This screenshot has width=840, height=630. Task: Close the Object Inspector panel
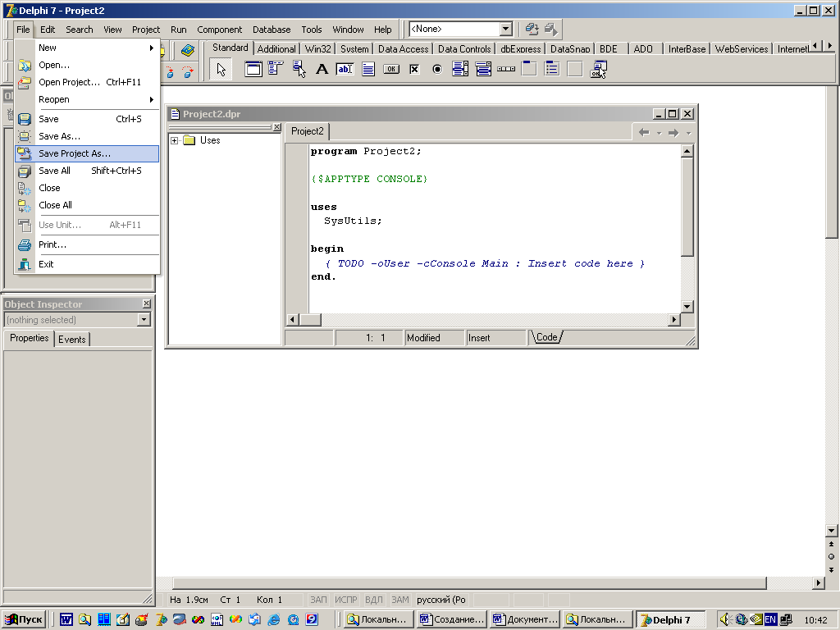pyautogui.click(x=146, y=304)
